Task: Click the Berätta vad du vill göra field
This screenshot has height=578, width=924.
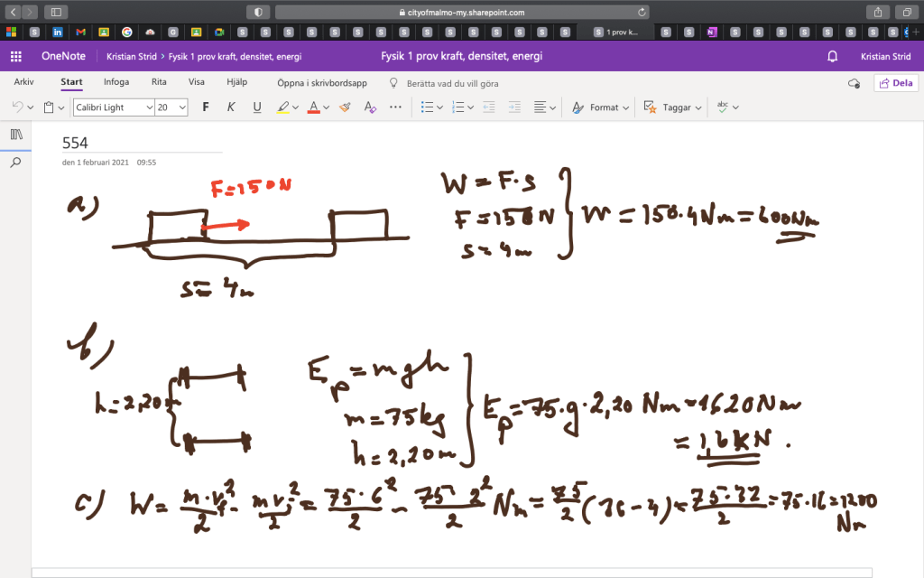Action: point(452,83)
